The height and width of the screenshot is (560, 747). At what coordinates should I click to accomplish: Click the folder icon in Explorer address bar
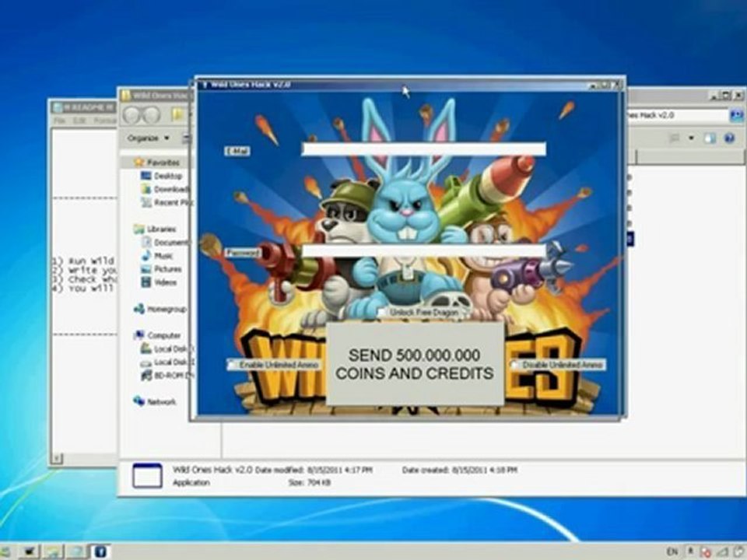point(177,115)
